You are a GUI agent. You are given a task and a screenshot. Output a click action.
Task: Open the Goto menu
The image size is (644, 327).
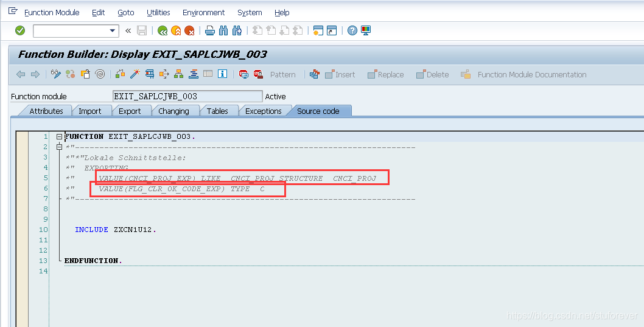coord(125,12)
